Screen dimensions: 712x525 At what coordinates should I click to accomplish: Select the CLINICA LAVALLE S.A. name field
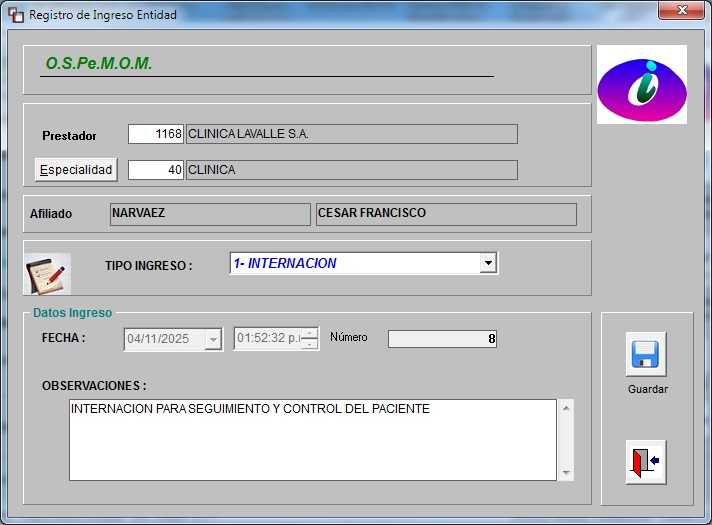[351, 134]
